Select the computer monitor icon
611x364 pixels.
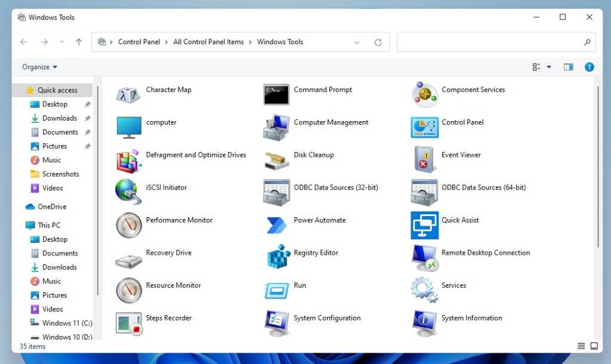(x=129, y=128)
